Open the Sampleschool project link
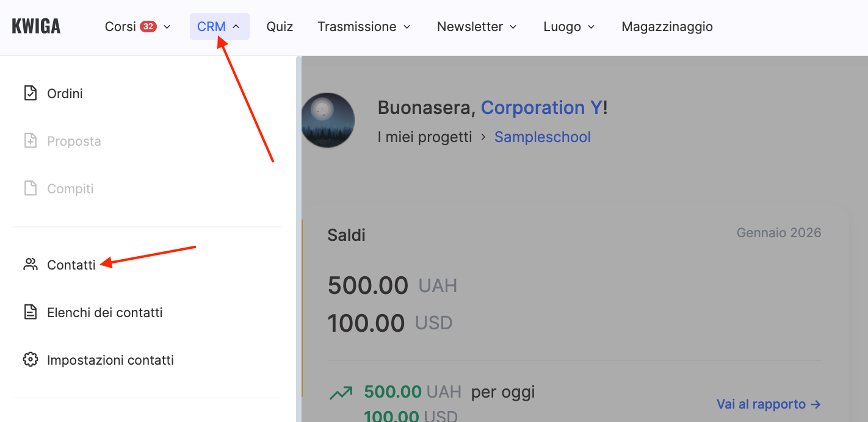Image resolution: width=868 pixels, height=422 pixels. pos(542,137)
